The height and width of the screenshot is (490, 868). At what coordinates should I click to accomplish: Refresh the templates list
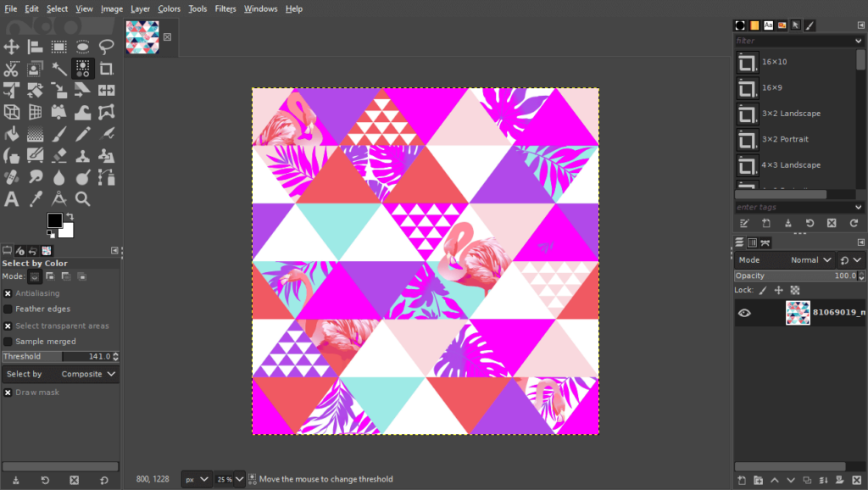pyautogui.click(x=854, y=223)
